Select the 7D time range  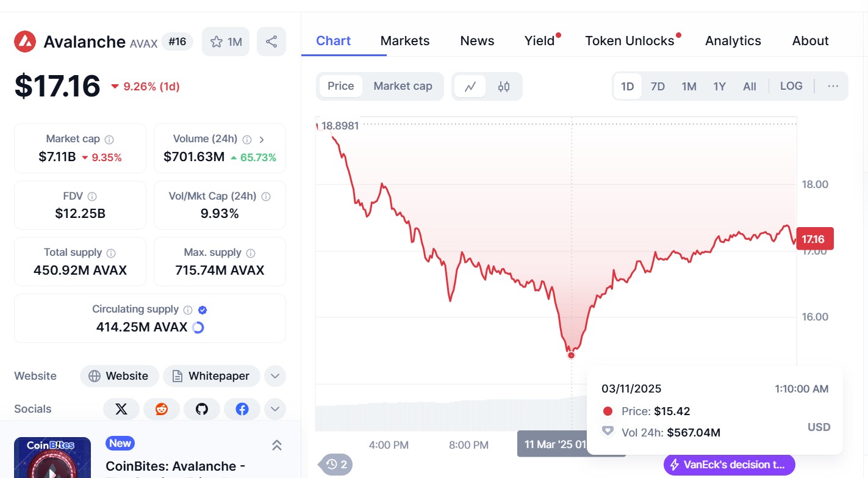pos(658,86)
